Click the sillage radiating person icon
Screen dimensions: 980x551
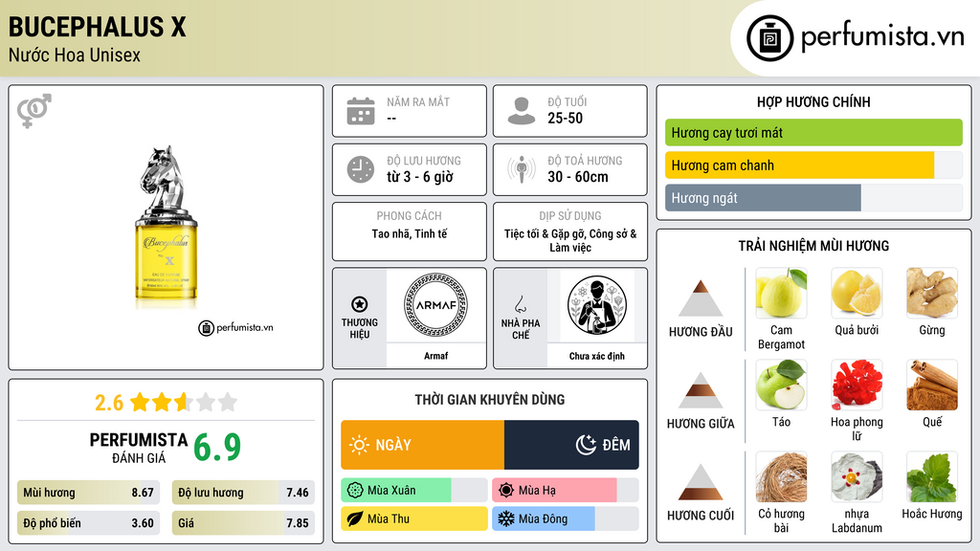(522, 169)
